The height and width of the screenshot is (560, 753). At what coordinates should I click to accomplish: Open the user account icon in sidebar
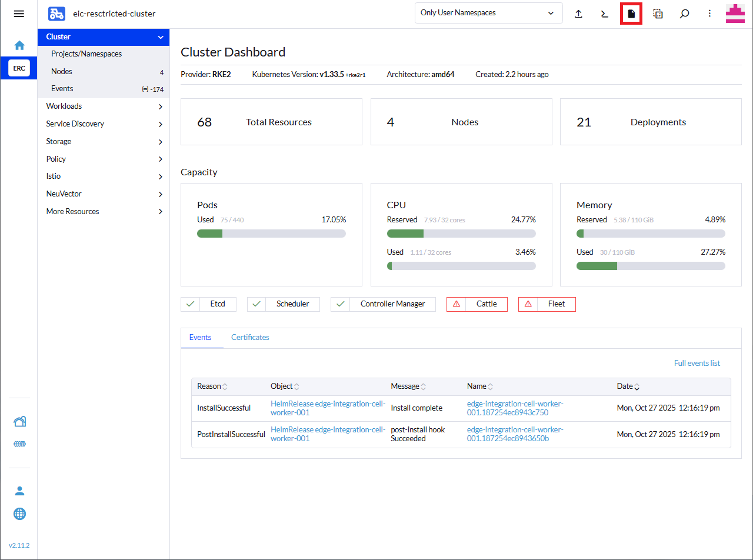pyautogui.click(x=19, y=490)
